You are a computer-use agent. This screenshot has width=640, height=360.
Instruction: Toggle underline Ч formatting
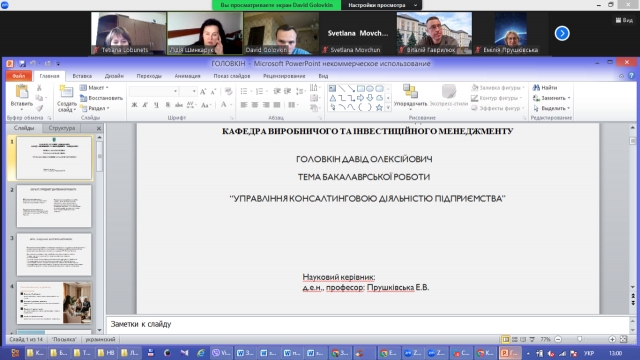click(156, 105)
